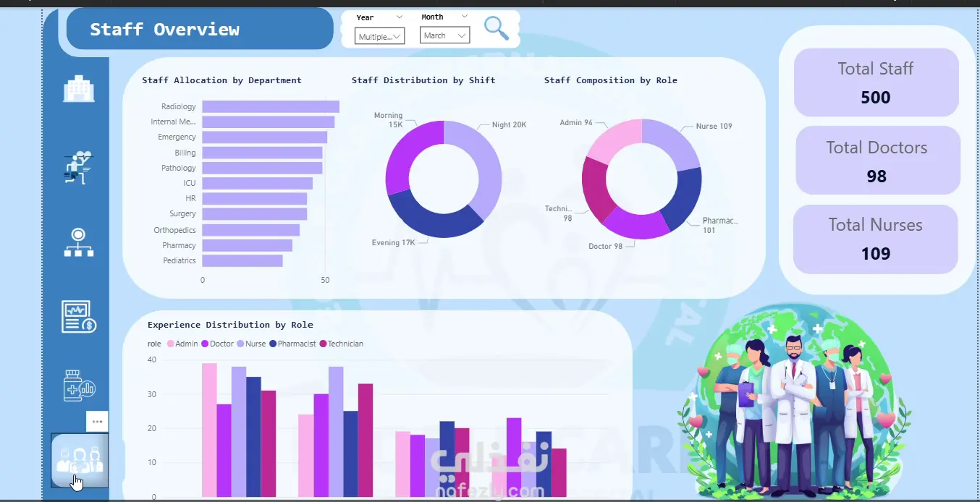Screen dimensions: 980x502
Task: Toggle Doctor series in the role legend
Action: (217, 344)
